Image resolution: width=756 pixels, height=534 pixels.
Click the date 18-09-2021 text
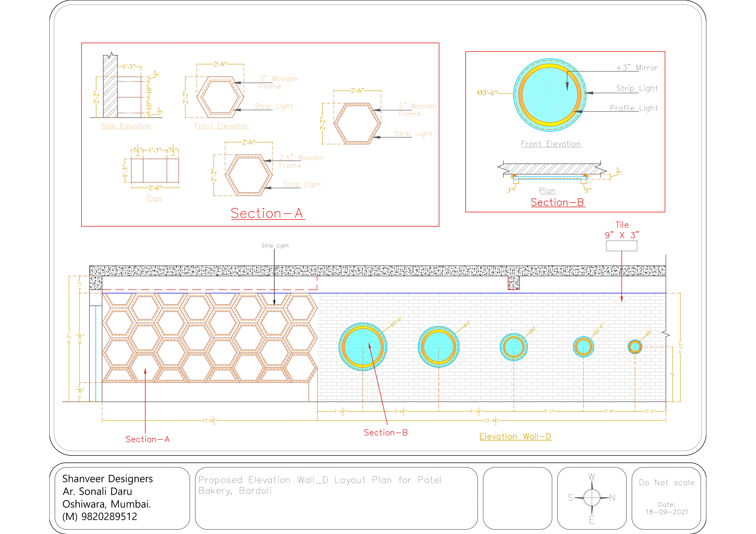[x=666, y=512]
